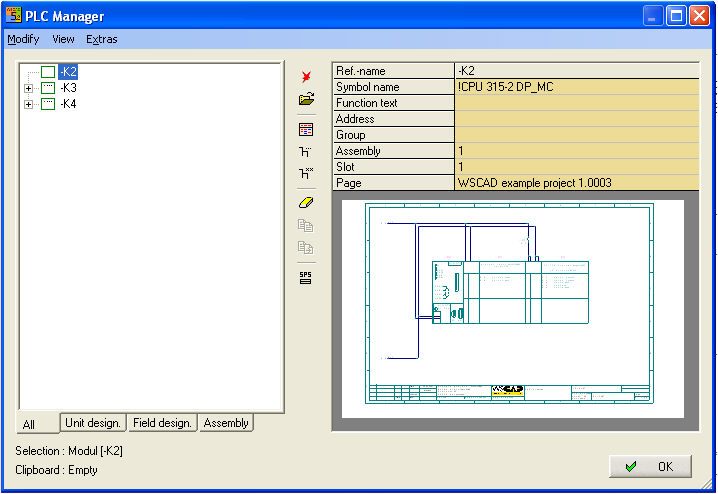This screenshot has width=718, height=494.
Task: Select the -K3 tree item
Action: (x=68, y=88)
